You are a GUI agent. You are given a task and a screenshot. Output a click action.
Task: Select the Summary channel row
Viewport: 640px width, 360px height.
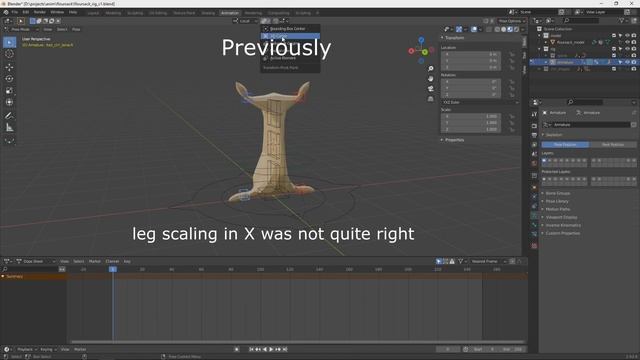tap(33, 277)
